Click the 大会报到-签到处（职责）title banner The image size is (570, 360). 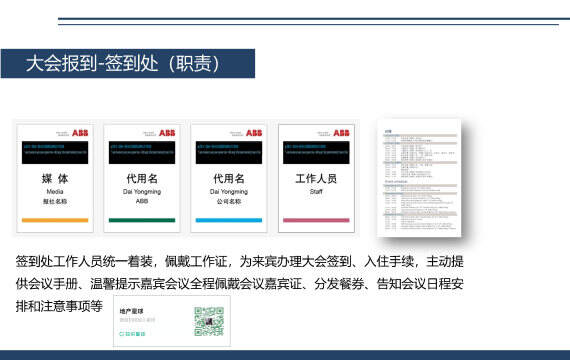[128, 64]
